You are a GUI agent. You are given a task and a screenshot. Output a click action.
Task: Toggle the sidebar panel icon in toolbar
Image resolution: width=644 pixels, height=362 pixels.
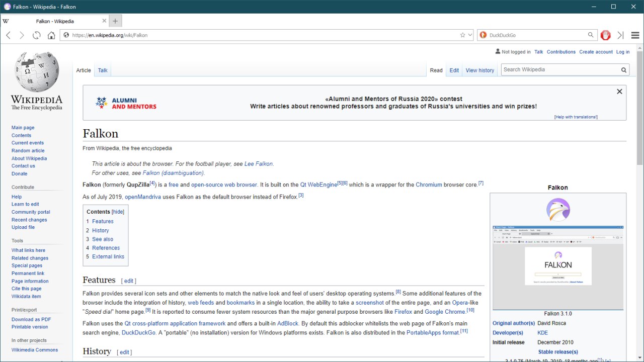[620, 35]
